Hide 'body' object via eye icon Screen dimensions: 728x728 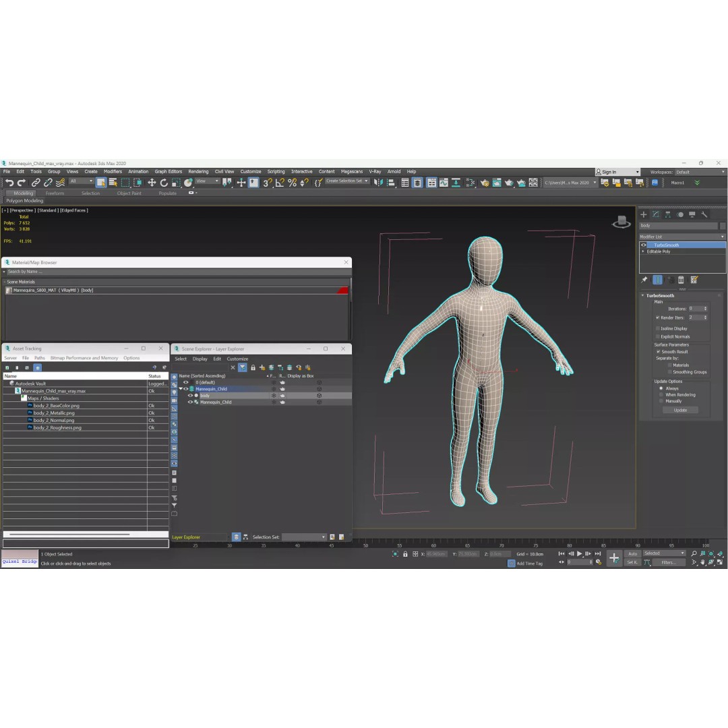point(190,396)
